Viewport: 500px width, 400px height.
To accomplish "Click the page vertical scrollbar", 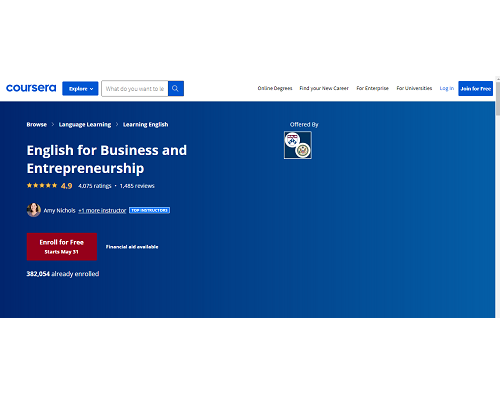I will pyautogui.click(x=498, y=197).
